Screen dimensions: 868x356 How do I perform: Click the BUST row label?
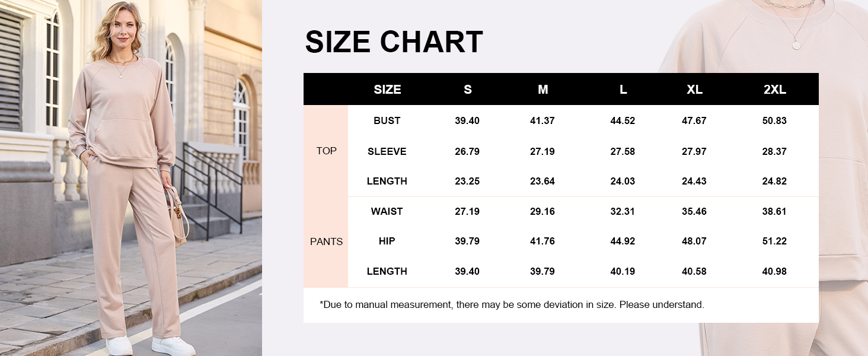[387, 120]
